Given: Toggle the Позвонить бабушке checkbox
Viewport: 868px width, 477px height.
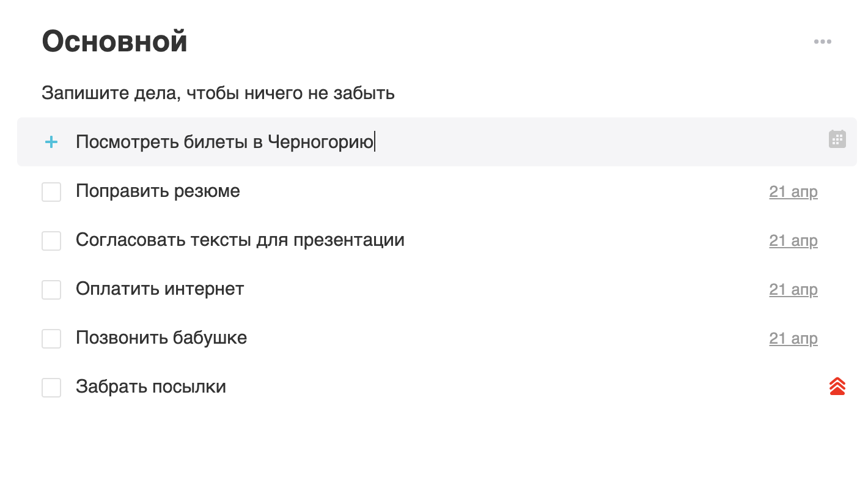Looking at the screenshot, I should coord(51,338).
